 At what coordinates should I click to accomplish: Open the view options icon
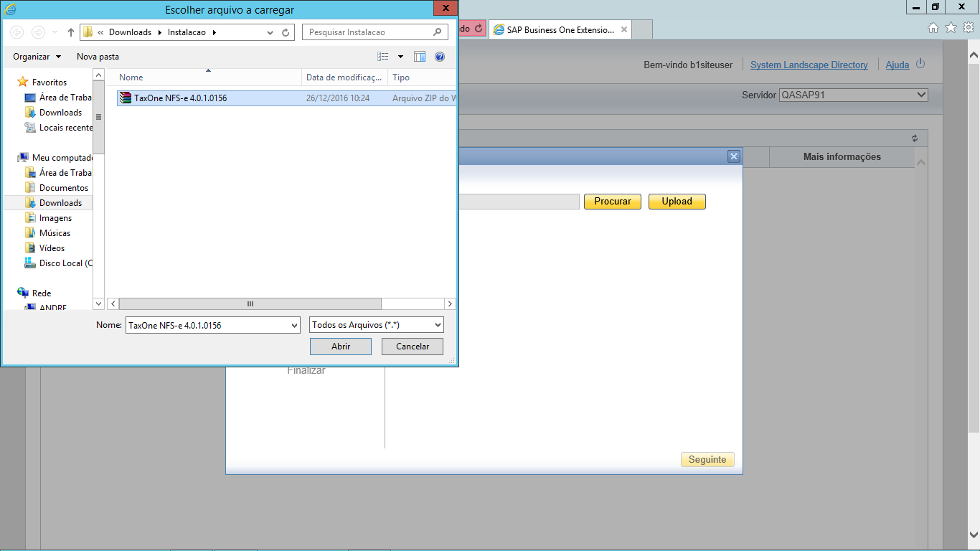coord(383,57)
